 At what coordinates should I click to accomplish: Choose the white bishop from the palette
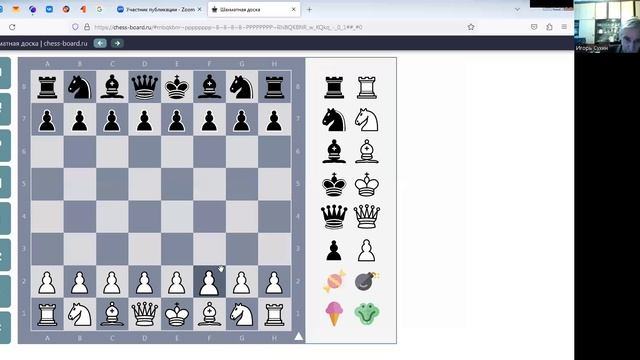[x=367, y=151]
